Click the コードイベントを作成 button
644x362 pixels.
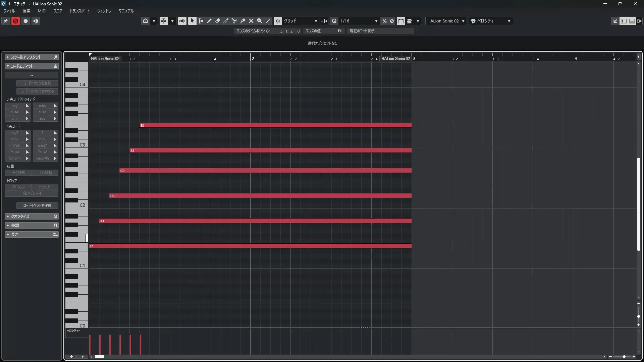pos(37,205)
